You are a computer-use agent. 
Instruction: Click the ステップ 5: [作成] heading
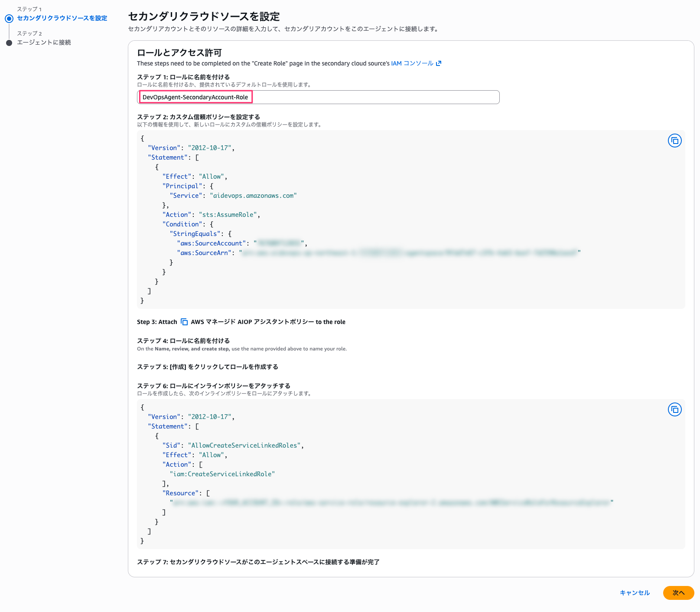tap(208, 367)
